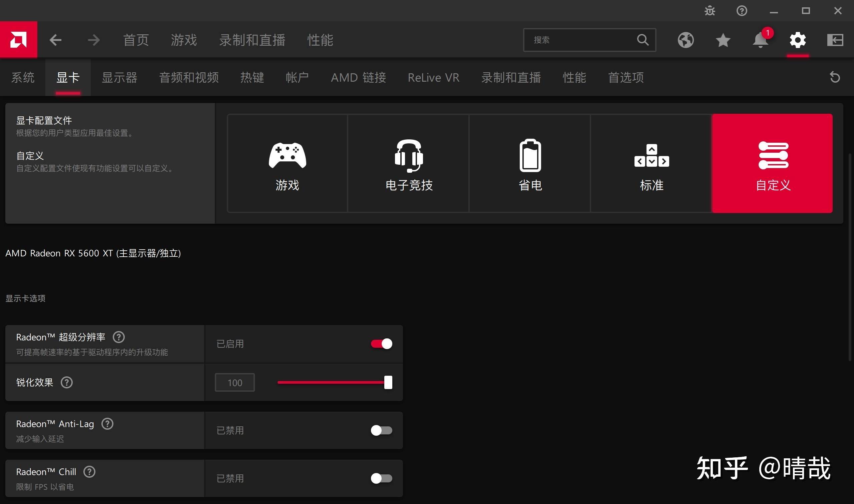Open the help question mark in title bar
854x504 pixels.
click(742, 11)
